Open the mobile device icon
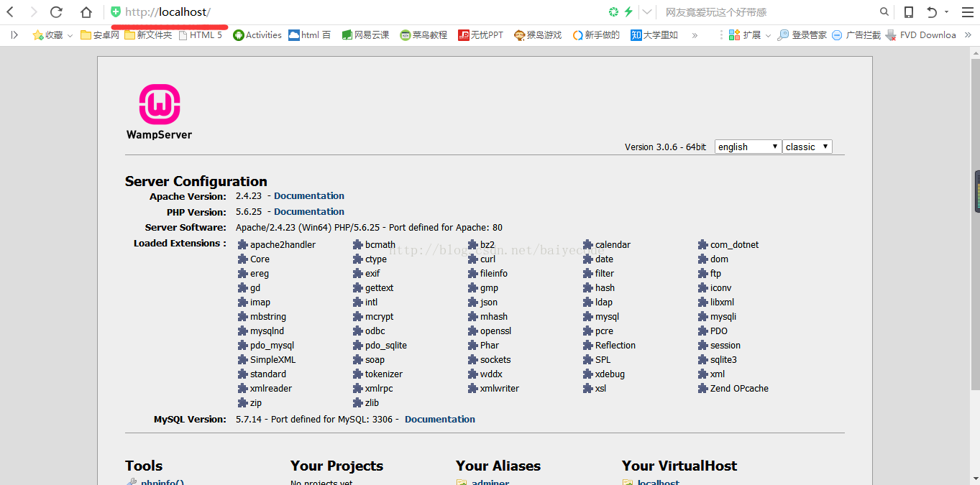 pos(909,12)
